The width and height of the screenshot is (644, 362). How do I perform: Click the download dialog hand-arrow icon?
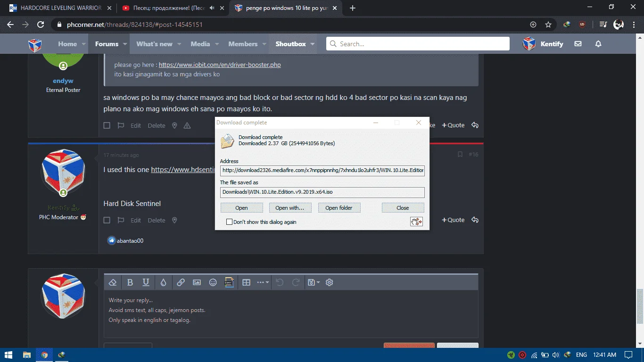tap(416, 222)
